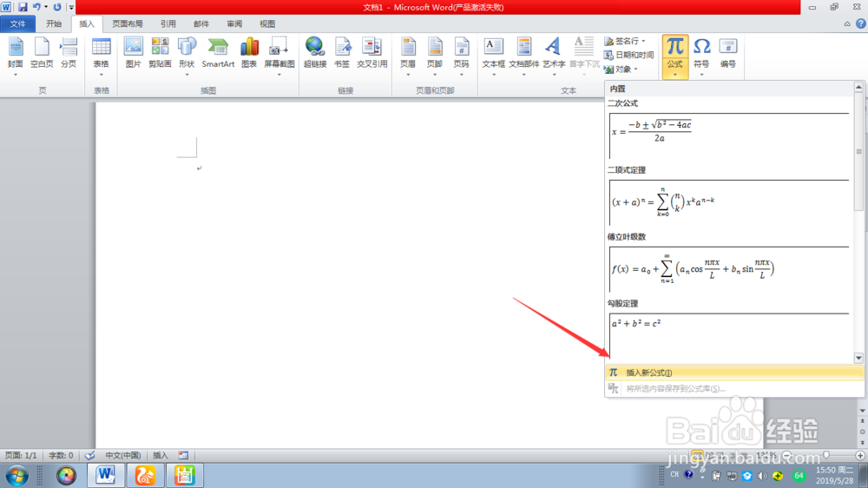This screenshot has height=488, width=868.
Task: Switch to the Page Layout (页面布局) tab
Action: [x=128, y=23]
